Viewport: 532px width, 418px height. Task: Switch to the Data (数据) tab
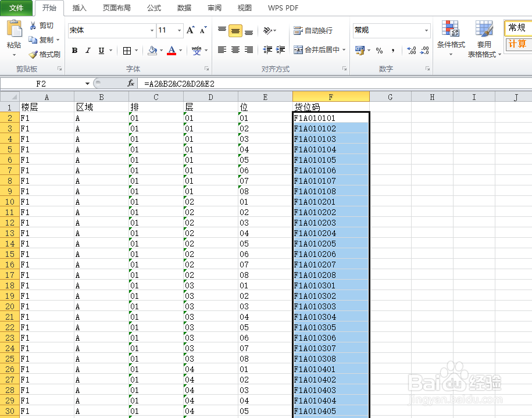pos(184,8)
